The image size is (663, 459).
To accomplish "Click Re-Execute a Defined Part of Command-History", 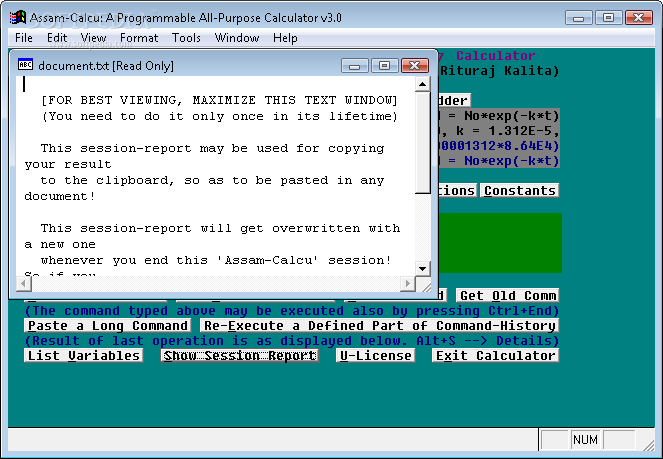I will coord(379,326).
